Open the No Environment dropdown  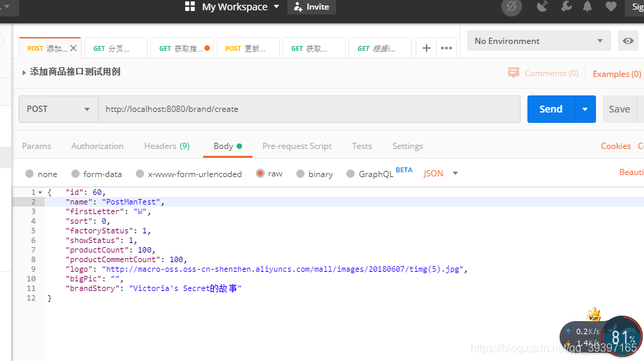[x=539, y=40]
